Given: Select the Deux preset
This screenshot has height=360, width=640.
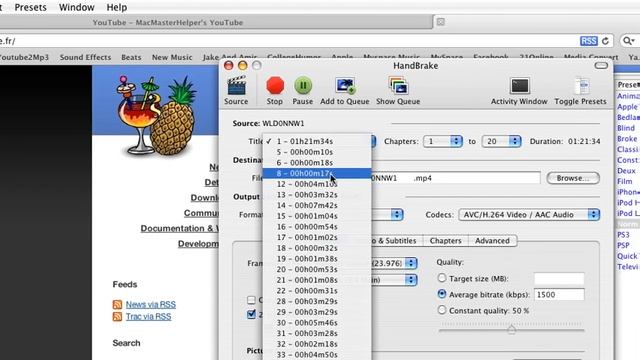Looking at the screenshot, I should pos(626,171).
